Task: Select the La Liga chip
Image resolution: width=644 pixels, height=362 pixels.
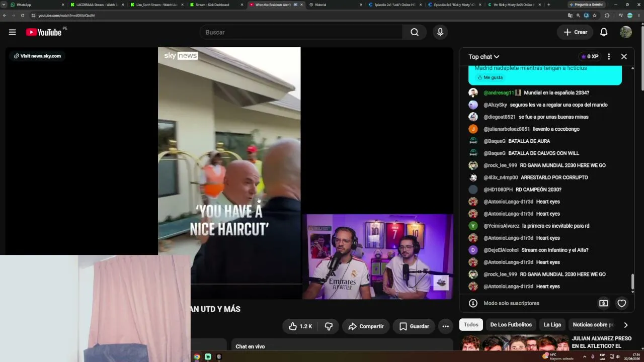Action: coord(552,325)
